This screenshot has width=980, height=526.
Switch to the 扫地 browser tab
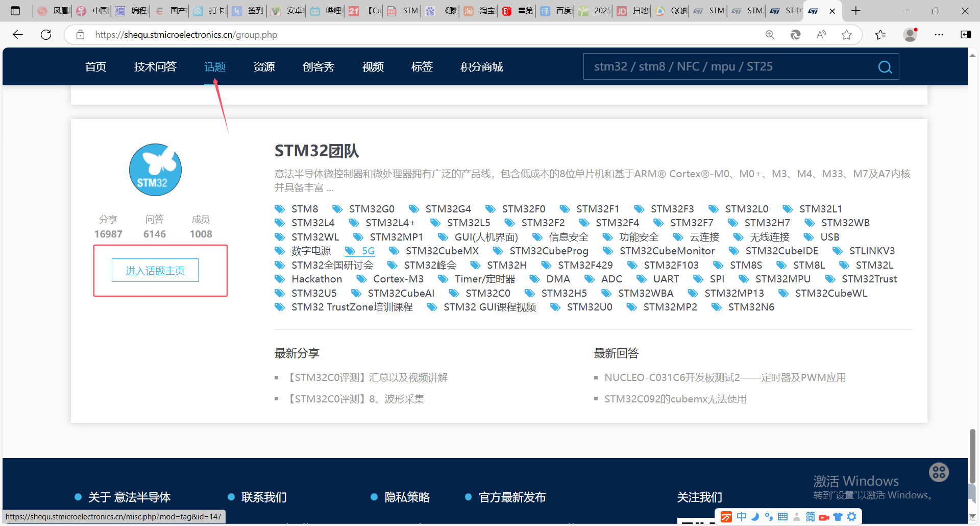click(632, 11)
